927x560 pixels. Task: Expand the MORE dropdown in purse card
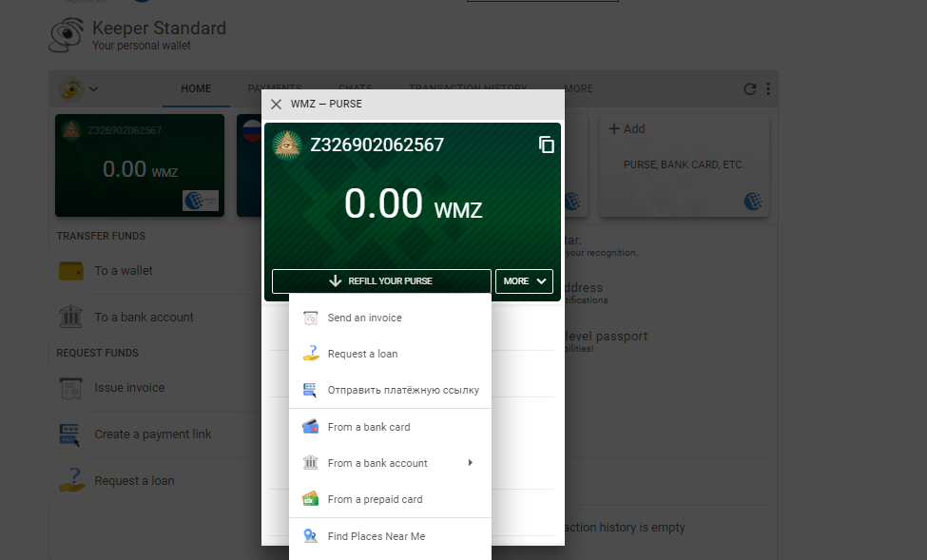coord(524,281)
